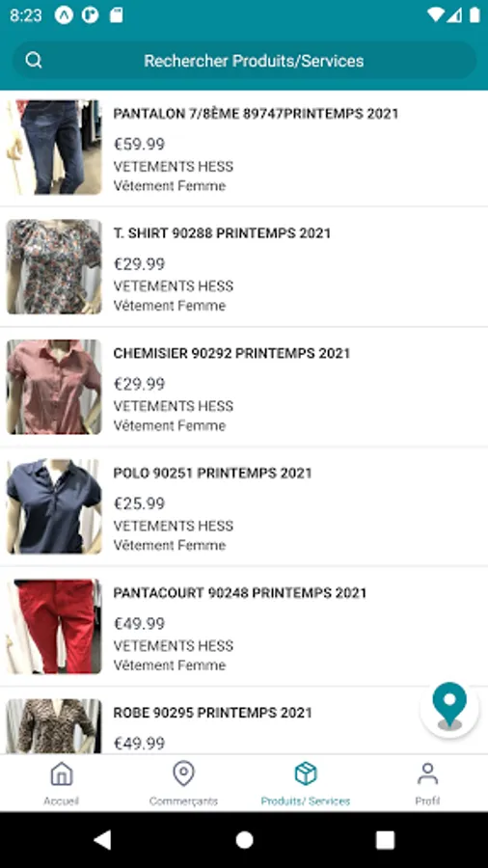Screen dimensions: 488x868
Task: Tap the search magnifier icon
Action: click(x=34, y=61)
